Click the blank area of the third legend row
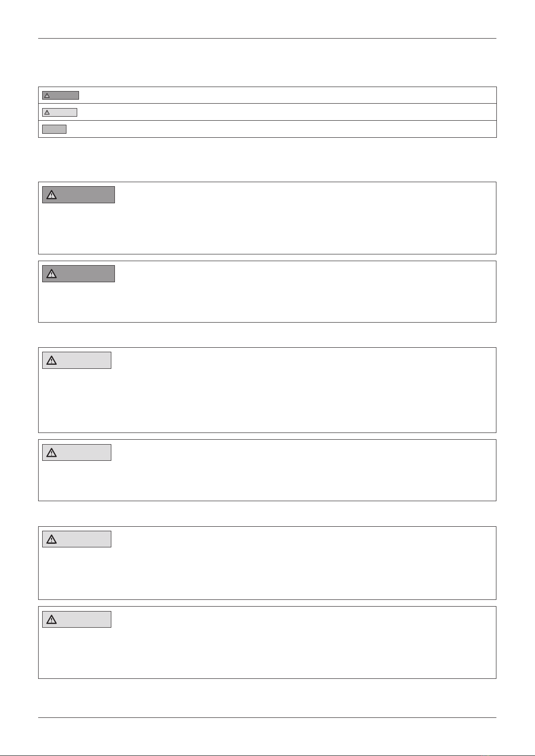The height and width of the screenshot is (756, 535). click(287, 129)
